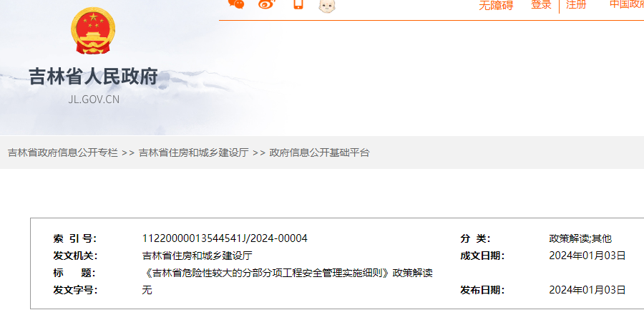Select 政府信息公开基础平台 breadcrumb item

pyautogui.click(x=320, y=152)
